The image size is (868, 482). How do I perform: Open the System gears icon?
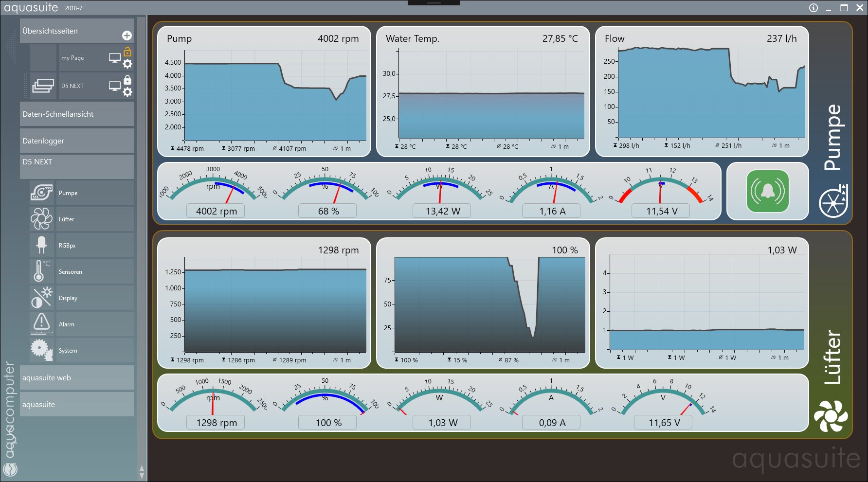(41, 350)
